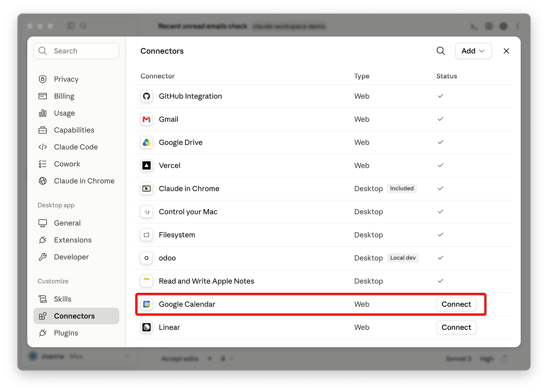Search connectors using the magnifier icon
548x392 pixels.
coord(441,51)
